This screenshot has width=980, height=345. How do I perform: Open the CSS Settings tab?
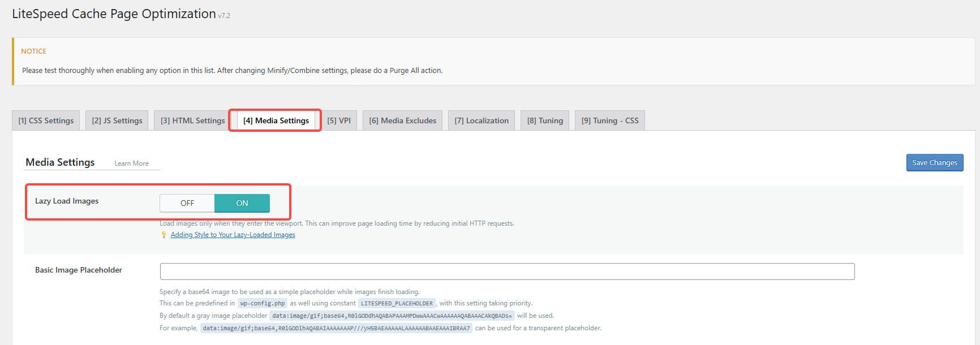(x=46, y=120)
